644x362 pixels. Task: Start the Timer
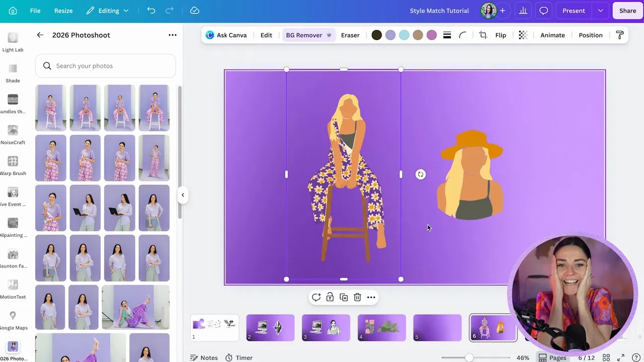click(239, 357)
